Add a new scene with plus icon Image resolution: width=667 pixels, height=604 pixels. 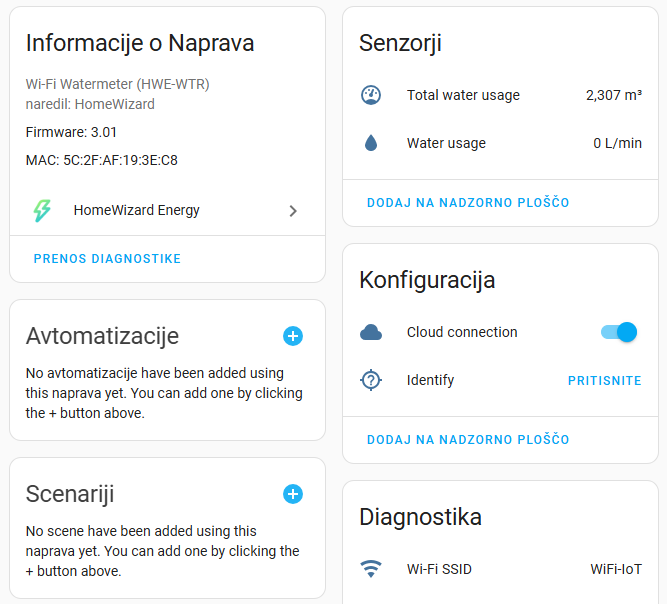coord(293,494)
